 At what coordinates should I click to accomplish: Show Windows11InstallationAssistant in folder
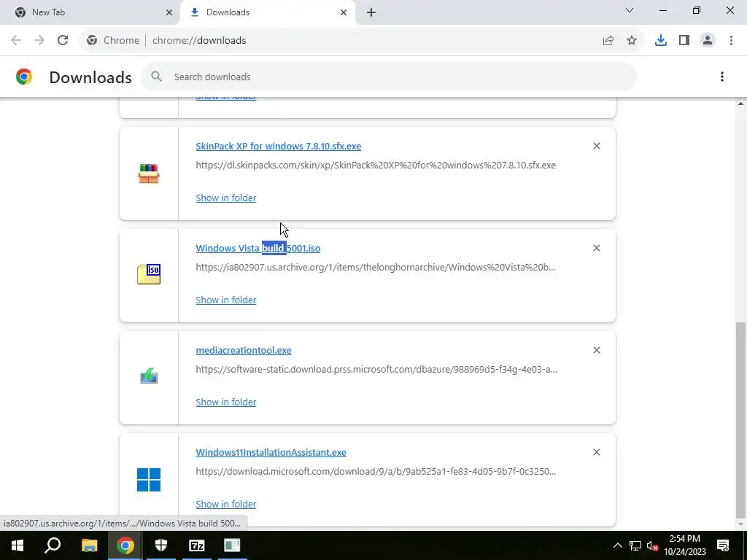[x=226, y=504]
